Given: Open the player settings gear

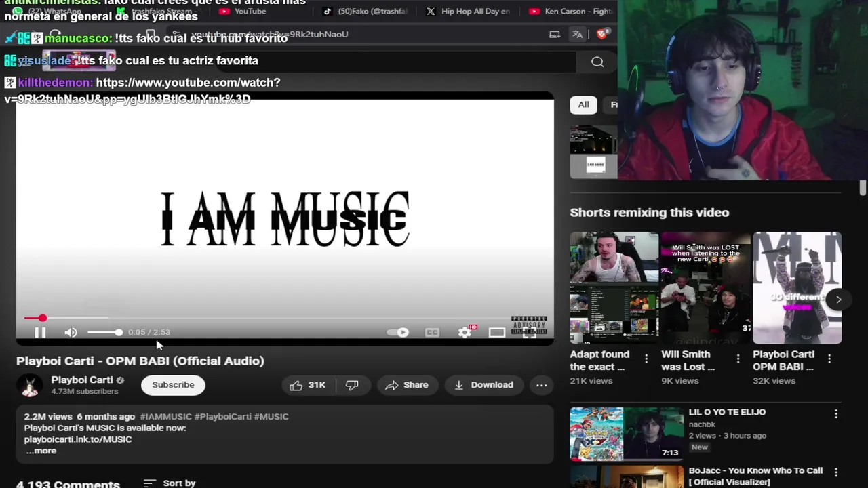Looking at the screenshot, I should click(x=465, y=332).
